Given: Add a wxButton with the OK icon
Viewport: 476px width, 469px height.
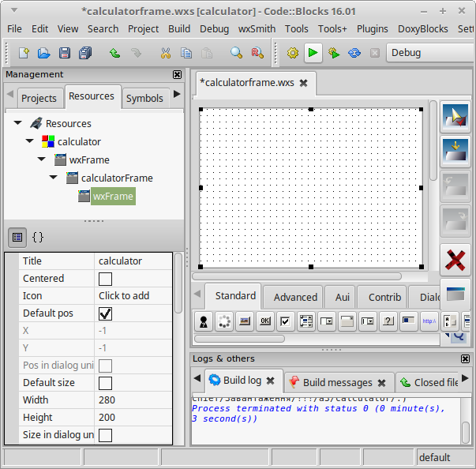Looking at the screenshot, I should pyautogui.click(x=265, y=321).
